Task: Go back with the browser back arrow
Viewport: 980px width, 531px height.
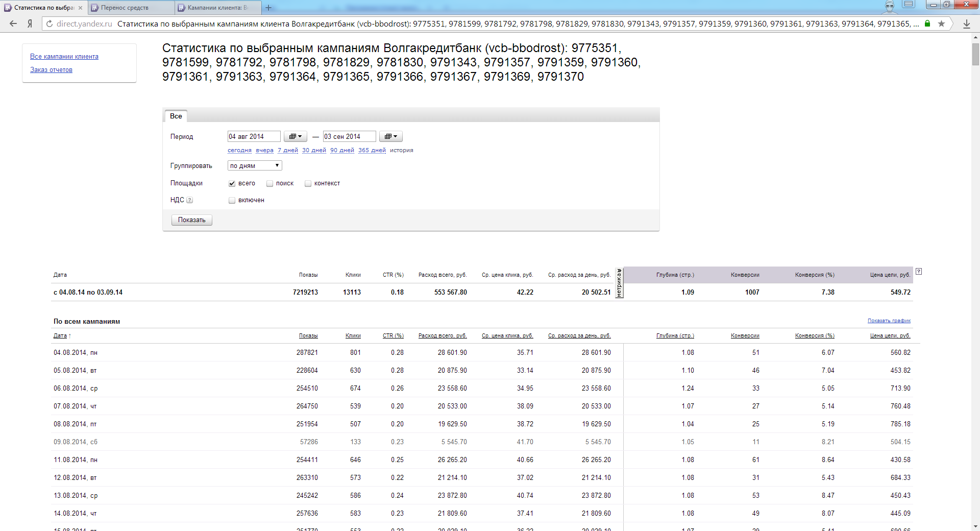Action: [13, 23]
